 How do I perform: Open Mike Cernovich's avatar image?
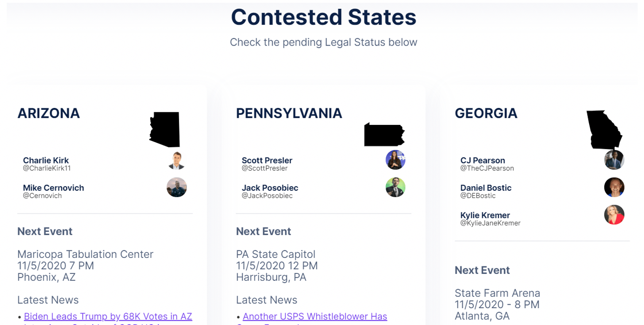(x=176, y=187)
